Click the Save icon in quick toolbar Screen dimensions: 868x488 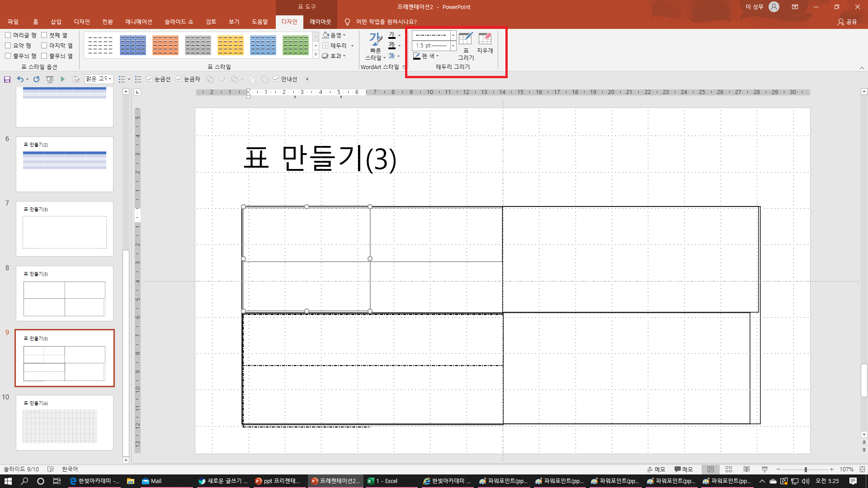click(7, 79)
